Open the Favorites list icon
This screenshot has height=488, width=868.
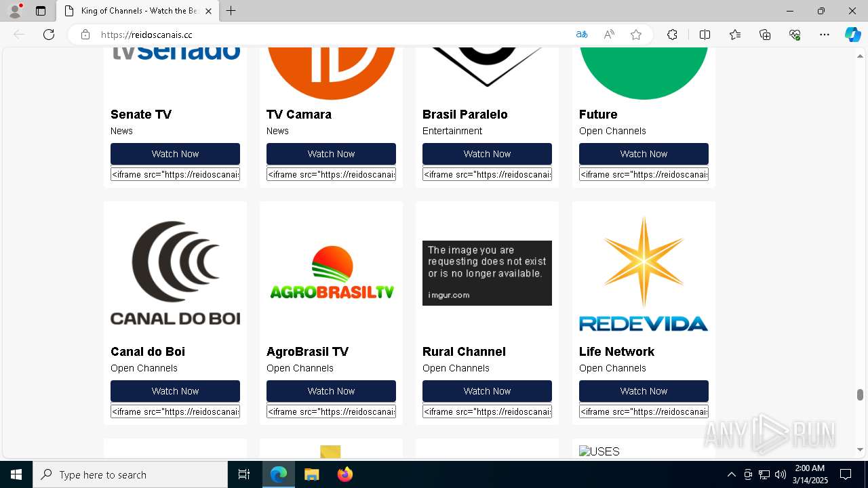pyautogui.click(x=735, y=35)
